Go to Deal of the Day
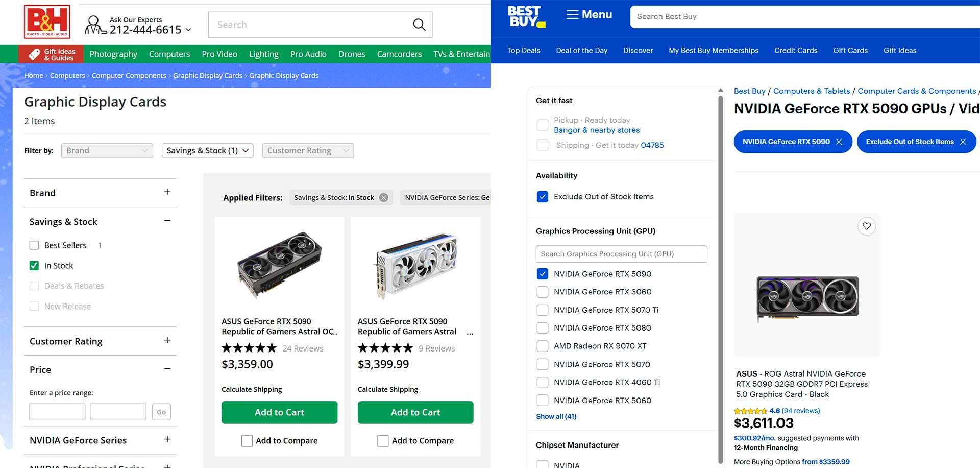The image size is (980, 468). (x=581, y=51)
